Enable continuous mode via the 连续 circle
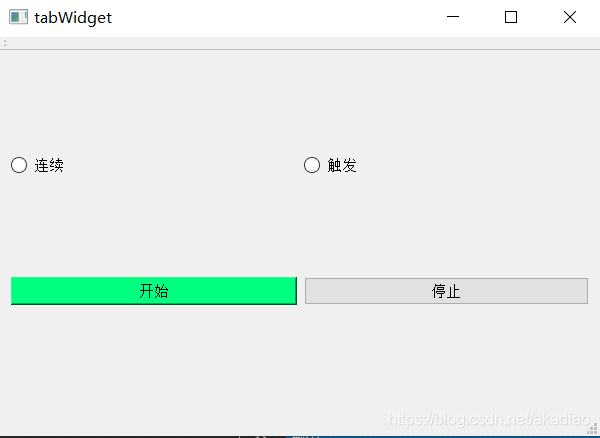This screenshot has width=600, height=438. 19,165
